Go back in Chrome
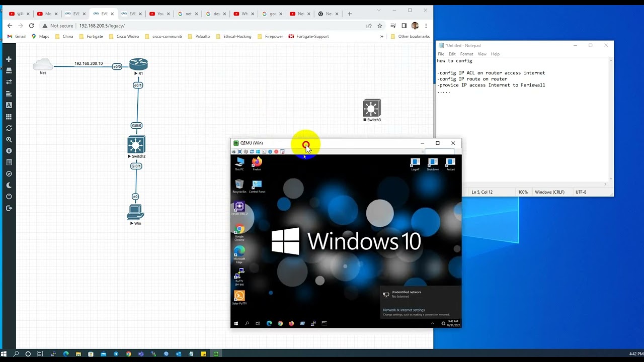 tap(10, 26)
